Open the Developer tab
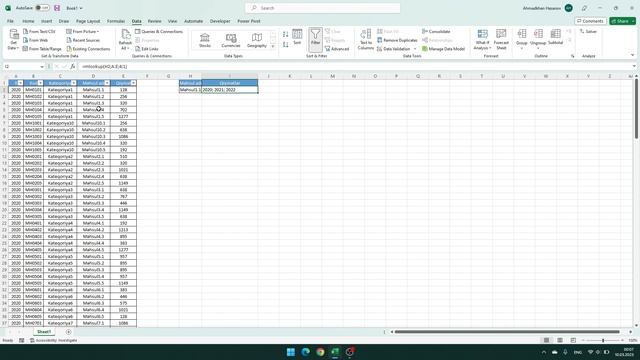The width and height of the screenshot is (640, 360). [220, 21]
